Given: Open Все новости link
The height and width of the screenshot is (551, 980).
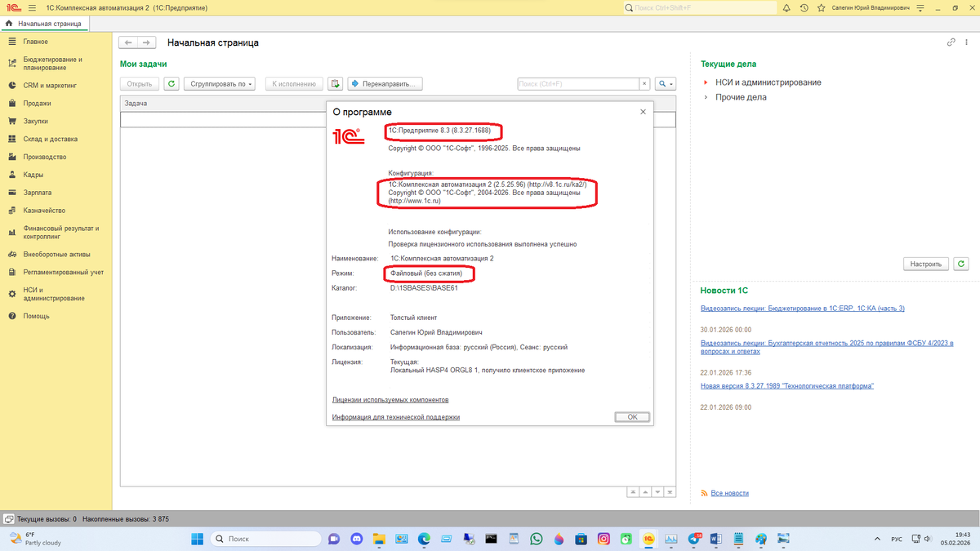Looking at the screenshot, I should click(729, 493).
